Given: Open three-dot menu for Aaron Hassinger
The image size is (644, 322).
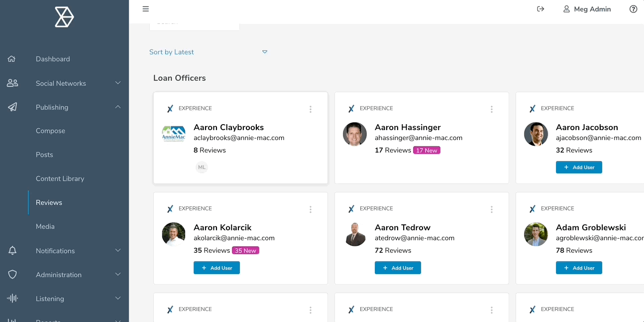Looking at the screenshot, I should click(492, 109).
